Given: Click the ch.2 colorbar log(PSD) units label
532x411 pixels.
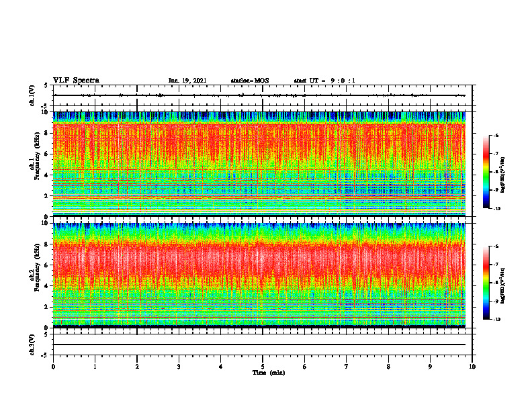Looking at the screenshot, I should point(503,286).
